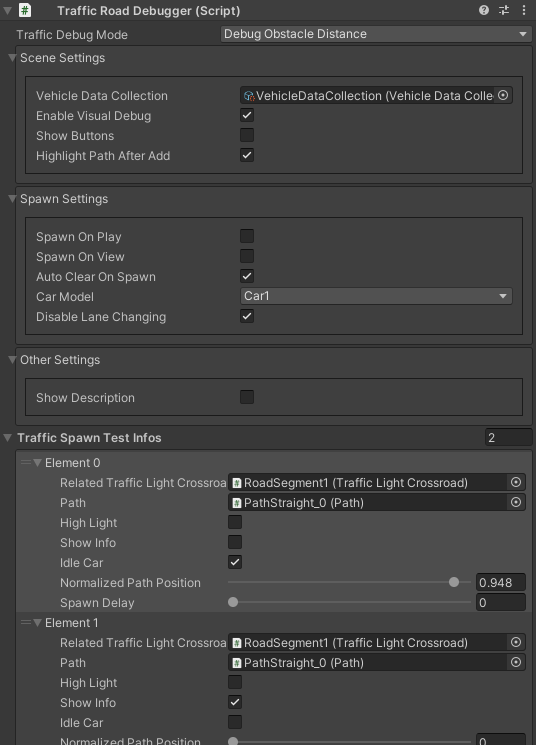Screen dimensions: 536x745
Task: Edit Element 0 Normalized Path Position value 0.948
Action: pyautogui.click(x=501, y=582)
